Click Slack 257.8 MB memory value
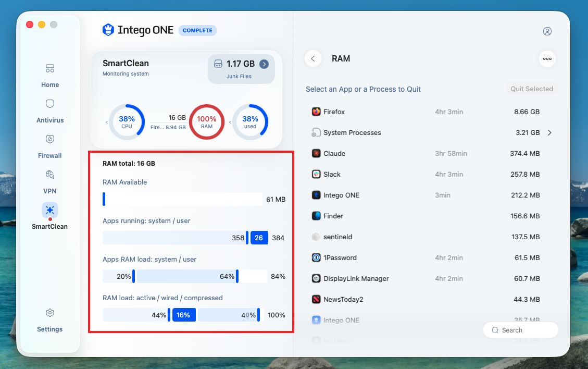The height and width of the screenshot is (369, 588). coord(525,175)
